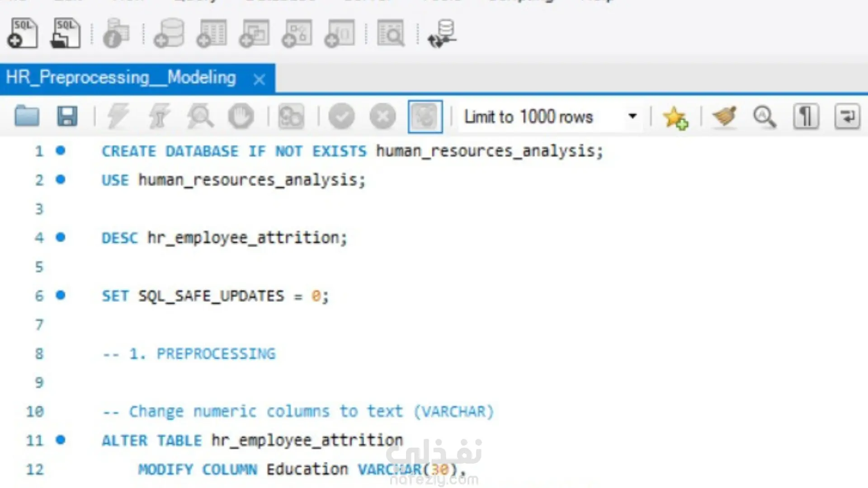Click the DESC hr_employee_attrition code line
Screen dimensions: 868x488
tap(224, 238)
